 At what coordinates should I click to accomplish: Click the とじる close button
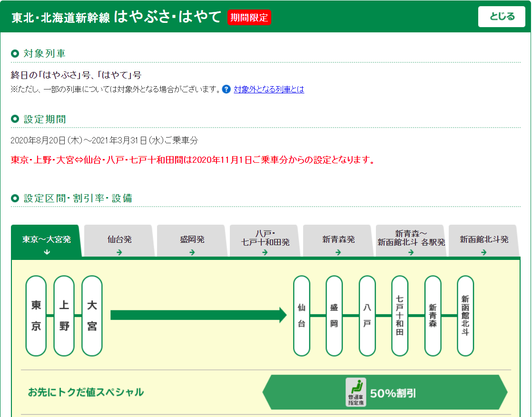tap(502, 16)
